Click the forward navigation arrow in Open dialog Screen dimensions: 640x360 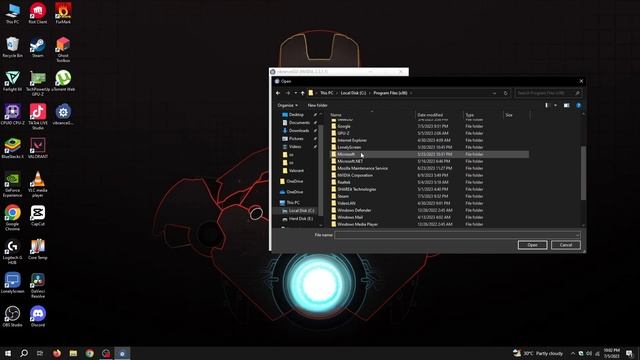tap(288, 93)
